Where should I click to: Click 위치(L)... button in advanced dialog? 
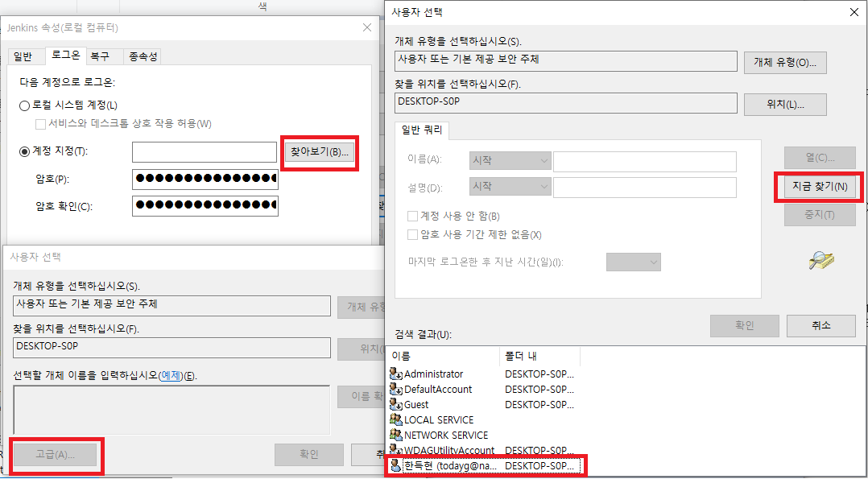point(785,105)
